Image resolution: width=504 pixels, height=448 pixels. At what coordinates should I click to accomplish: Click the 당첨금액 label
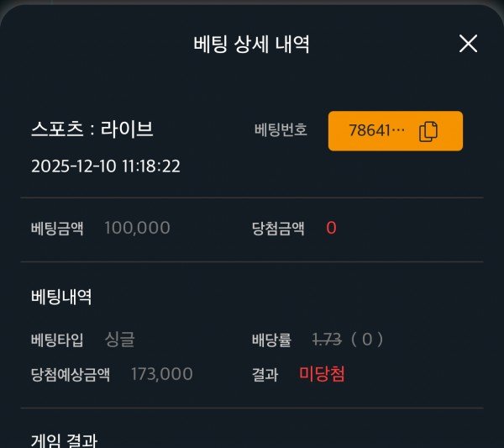click(278, 228)
